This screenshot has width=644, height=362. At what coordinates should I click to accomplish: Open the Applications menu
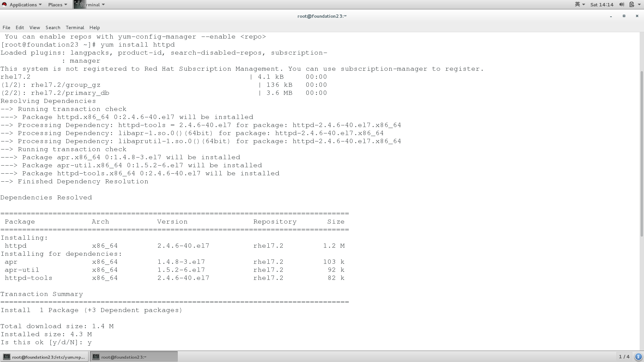[x=25, y=4]
